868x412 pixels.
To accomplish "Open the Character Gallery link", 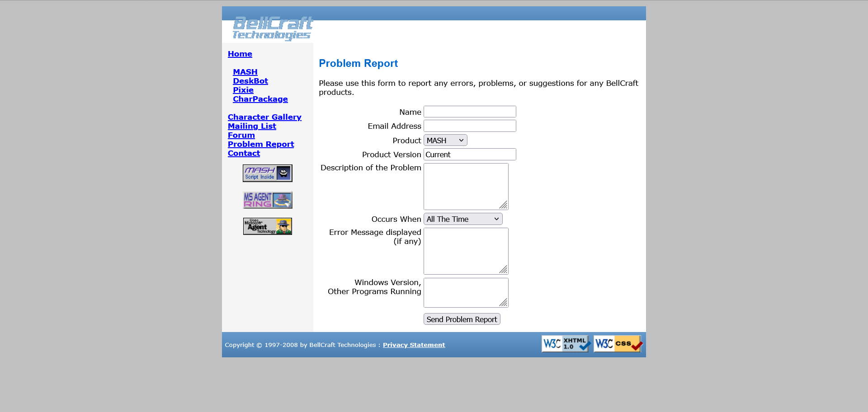I will 264,117.
